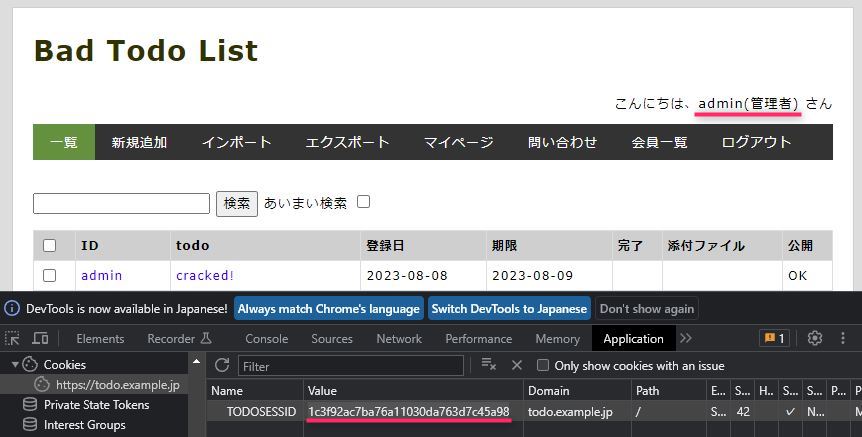This screenshot has width=862, height=437.
Task: Switch to the Recorder tab
Action: click(x=179, y=339)
